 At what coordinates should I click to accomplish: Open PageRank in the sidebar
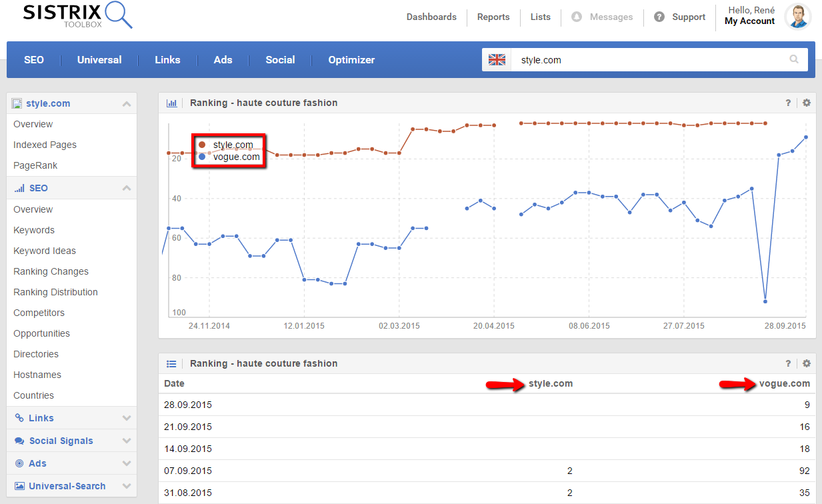35,165
